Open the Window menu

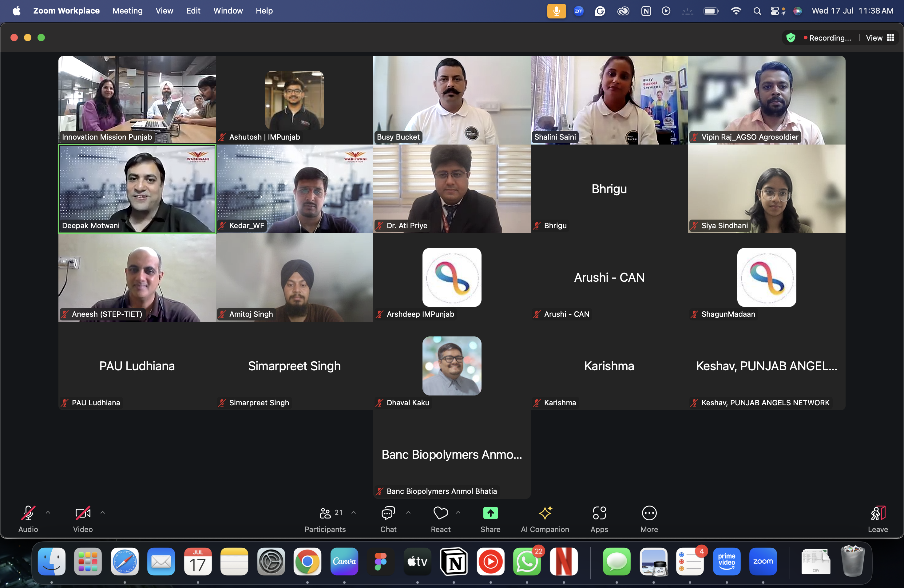[x=228, y=11]
